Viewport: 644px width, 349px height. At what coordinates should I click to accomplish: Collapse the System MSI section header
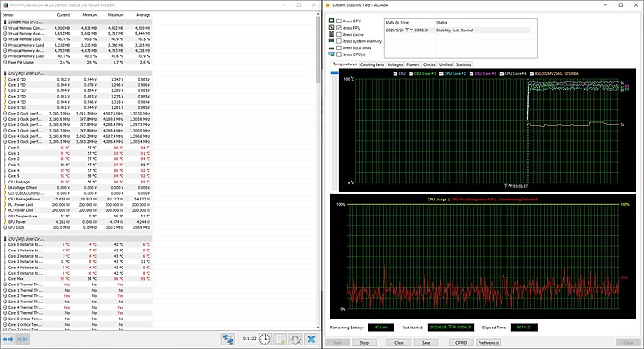click(x=78, y=21)
